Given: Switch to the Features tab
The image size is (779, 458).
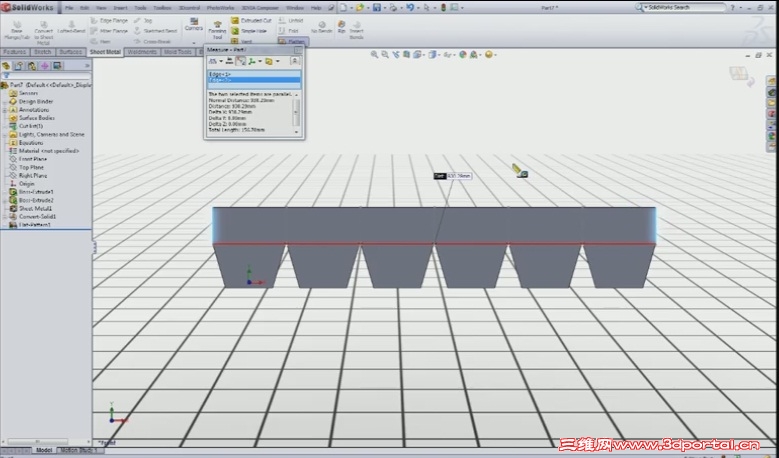Looking at the screenshot, I should click(x=14, y=52).
